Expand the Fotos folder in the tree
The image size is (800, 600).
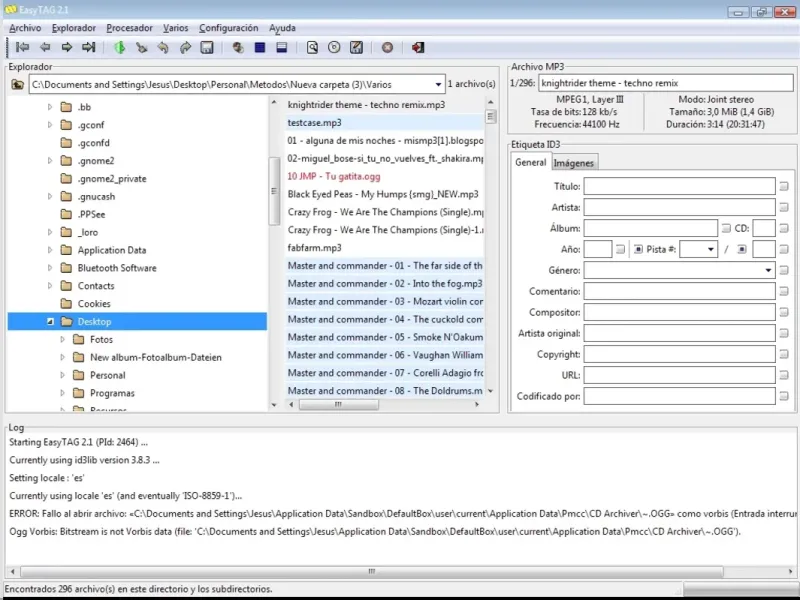[x=62, y=340]
